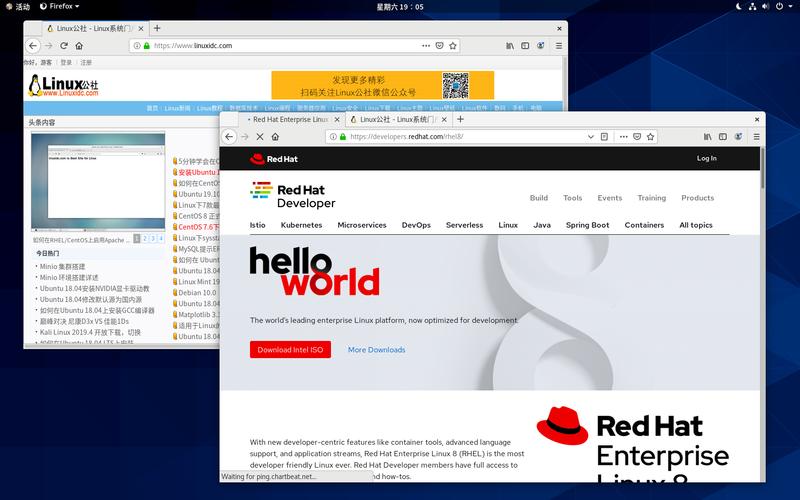Image resolution: width=800 pixels, height=500 pixels.
Task: Open page actions menu in Red Hat window
Action: 623,136
